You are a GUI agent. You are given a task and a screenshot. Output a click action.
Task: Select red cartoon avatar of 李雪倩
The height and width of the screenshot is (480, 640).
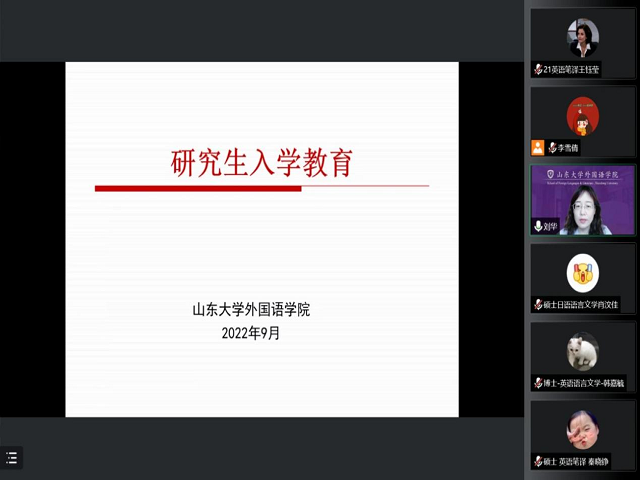click(x=583, y=116)
